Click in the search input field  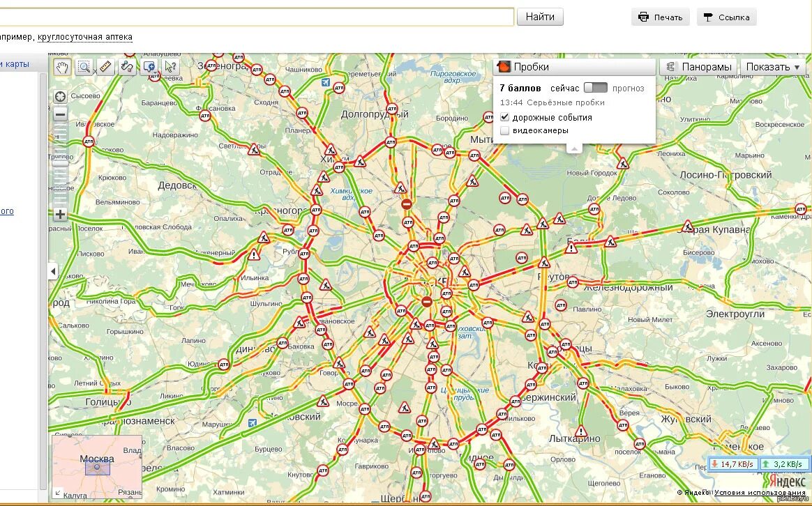pos(256,17)
